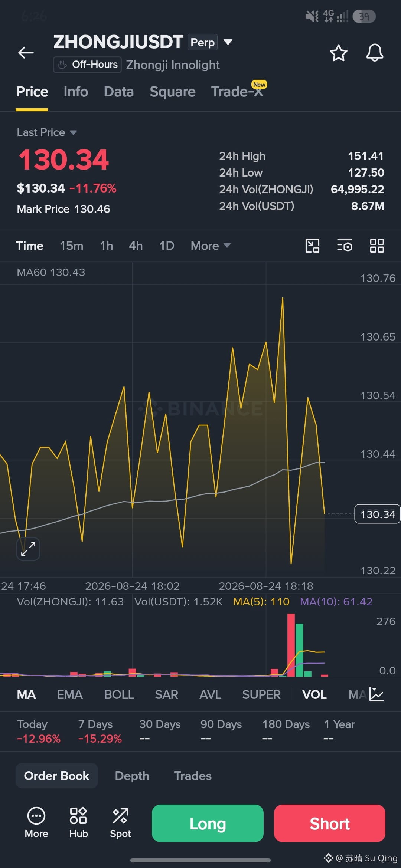Tap the 24h High 151.41 value
This screenshot has width=401, height=868.
click(366, 156)
